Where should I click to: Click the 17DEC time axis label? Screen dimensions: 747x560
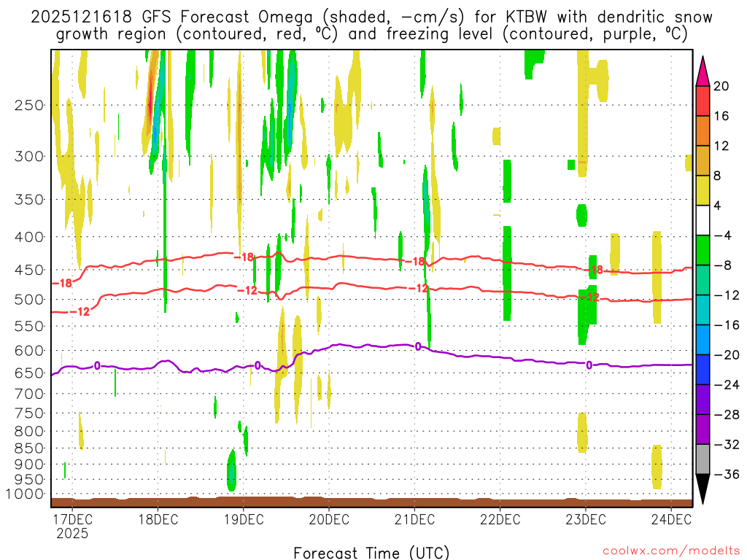pos(72,519)
